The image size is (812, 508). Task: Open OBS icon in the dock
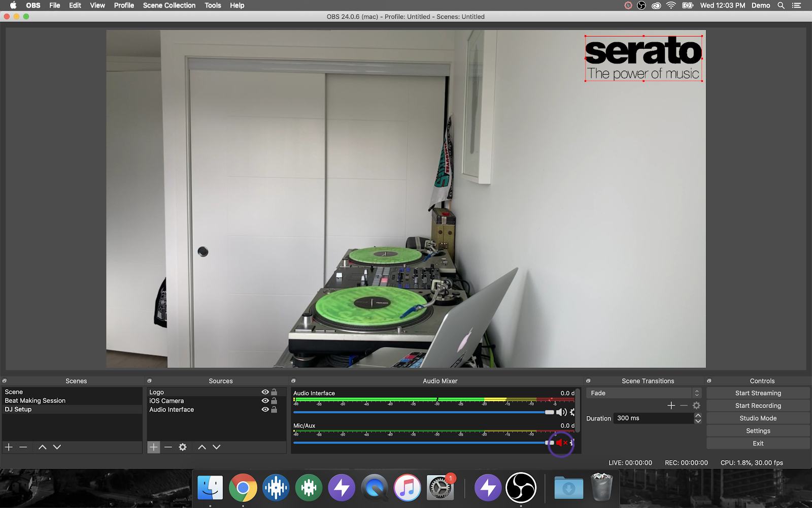521,488
